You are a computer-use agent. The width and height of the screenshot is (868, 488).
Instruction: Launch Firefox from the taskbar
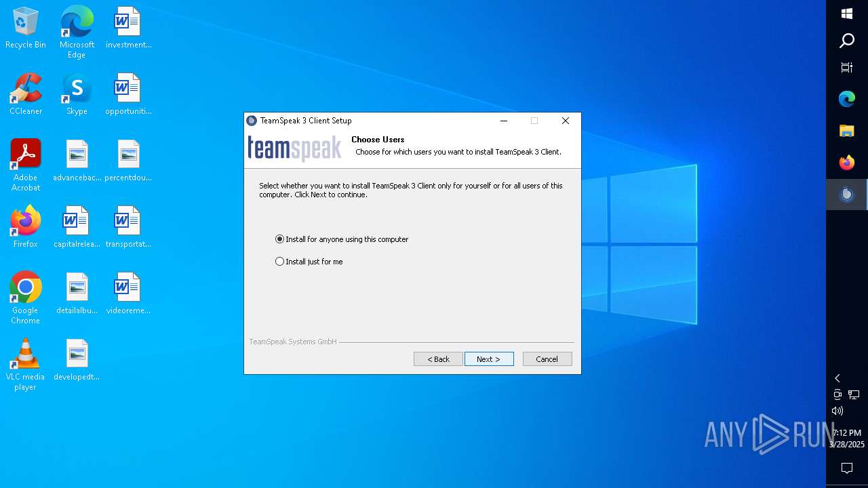(x=847, y=163)
